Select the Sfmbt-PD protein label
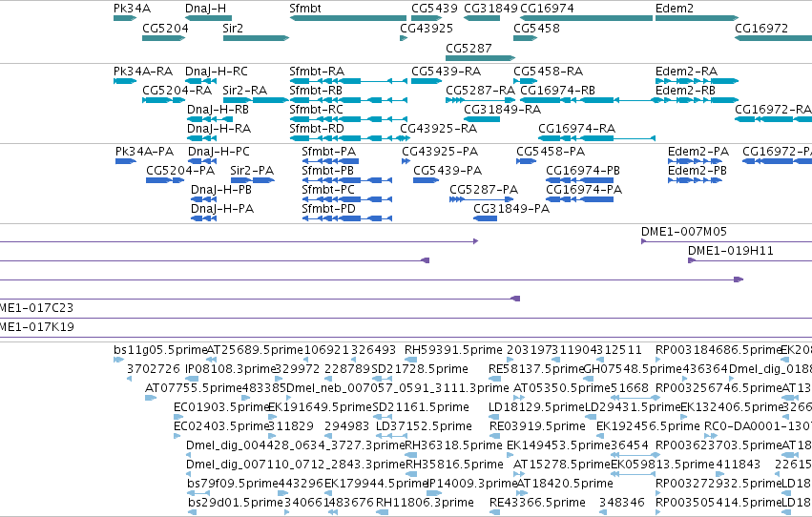 pyautogui.click(x=329, y=209)
